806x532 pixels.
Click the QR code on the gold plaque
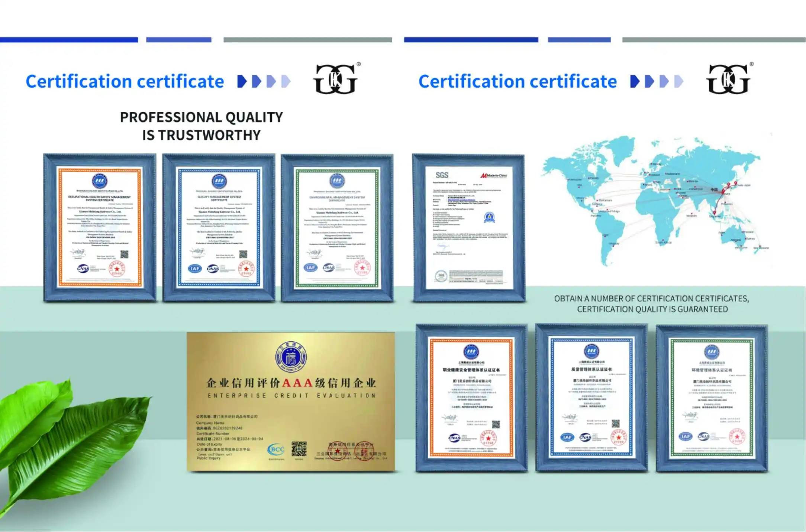tap(299, 449)
